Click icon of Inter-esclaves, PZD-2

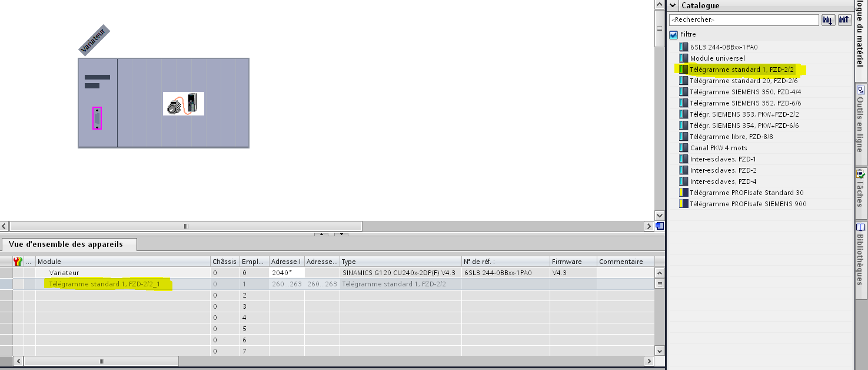tap(683, 170)
